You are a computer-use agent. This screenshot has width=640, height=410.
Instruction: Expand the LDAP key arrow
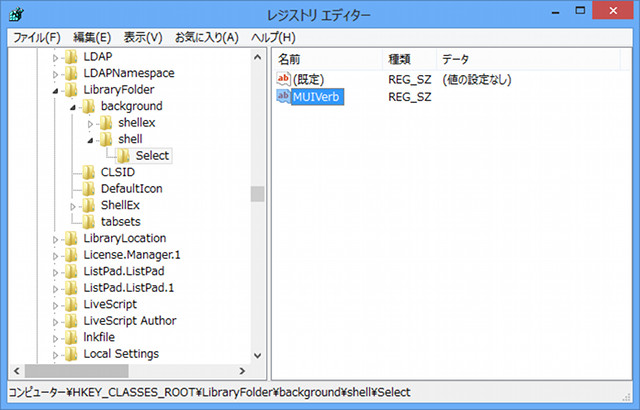pyautogui.click(x=56, y=58)
